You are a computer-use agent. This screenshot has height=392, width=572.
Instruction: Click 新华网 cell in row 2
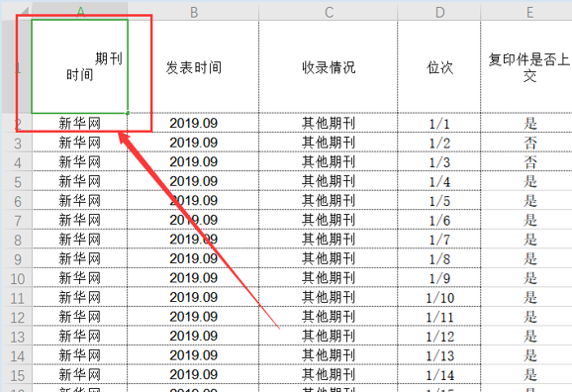tap(79, 123)
